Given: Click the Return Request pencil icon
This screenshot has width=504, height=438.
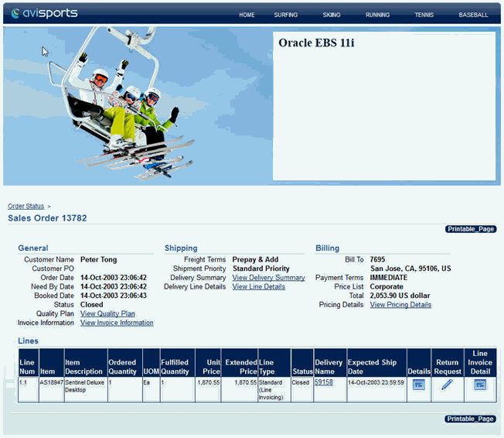Looking at the screenshot, I should pos(447,385).
